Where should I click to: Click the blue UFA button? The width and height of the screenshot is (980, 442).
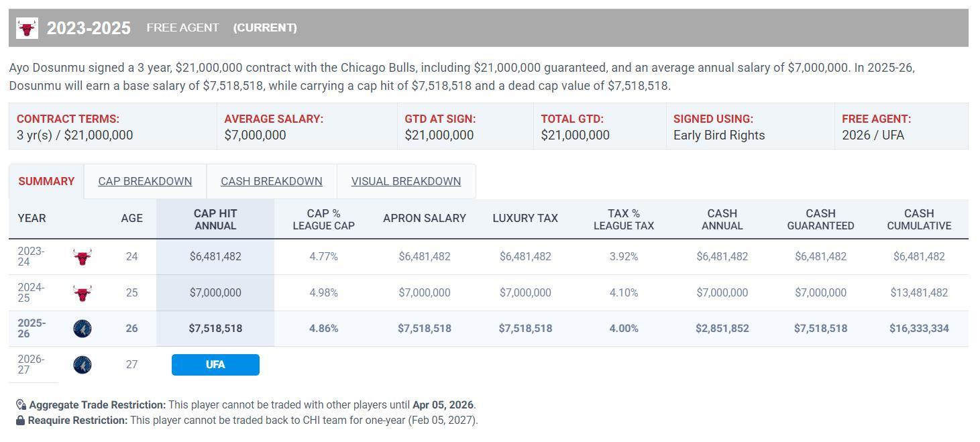click(x=215, y=365)
